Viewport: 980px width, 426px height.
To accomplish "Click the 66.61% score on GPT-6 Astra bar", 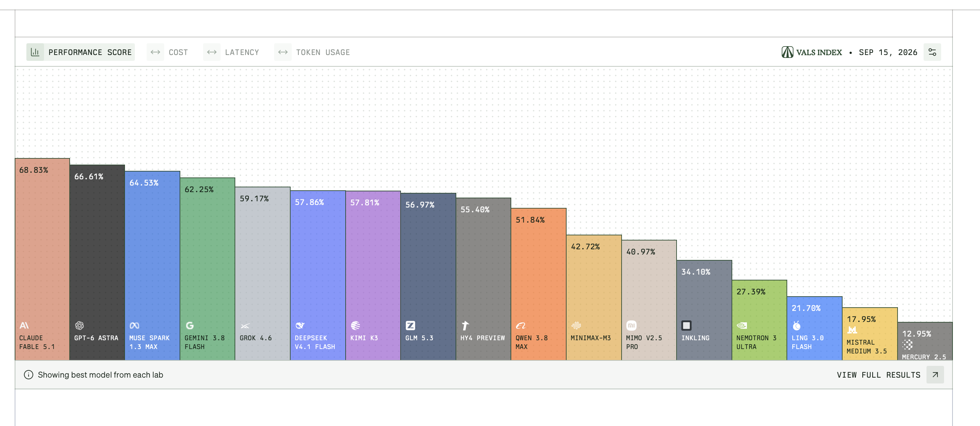I will tap(89, 176).
